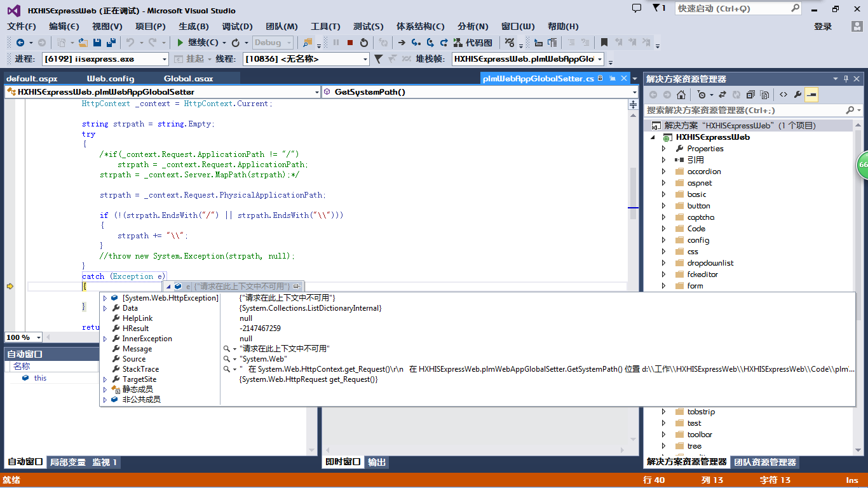
Task: Switch to the Global.asax tab
Action: [x=188, y=78]
